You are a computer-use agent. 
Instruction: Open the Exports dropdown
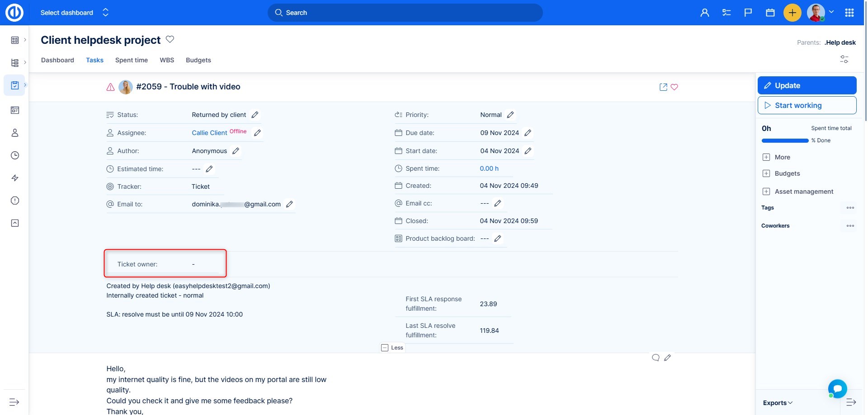(778, 403)
